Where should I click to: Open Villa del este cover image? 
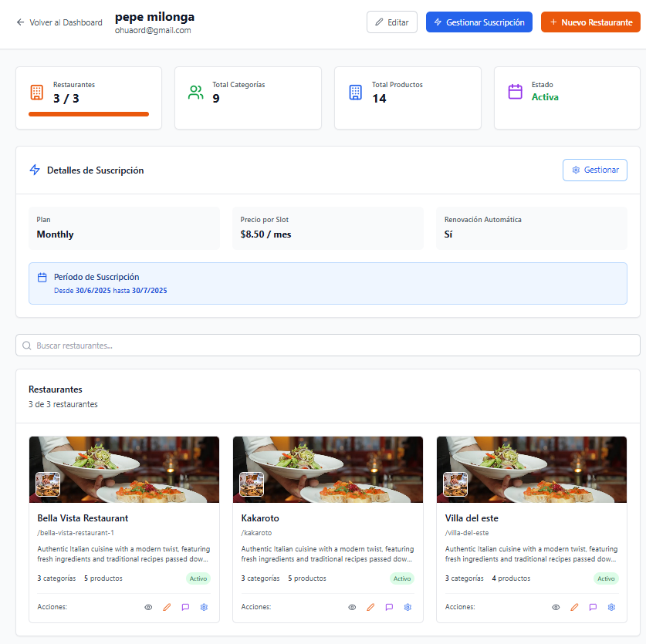[x=532, y=470]
